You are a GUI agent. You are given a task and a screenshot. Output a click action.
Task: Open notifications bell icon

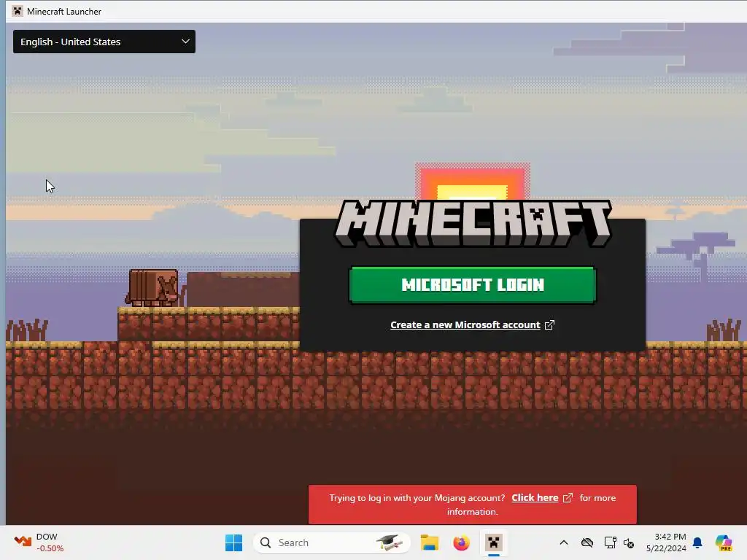coord(697,542)
